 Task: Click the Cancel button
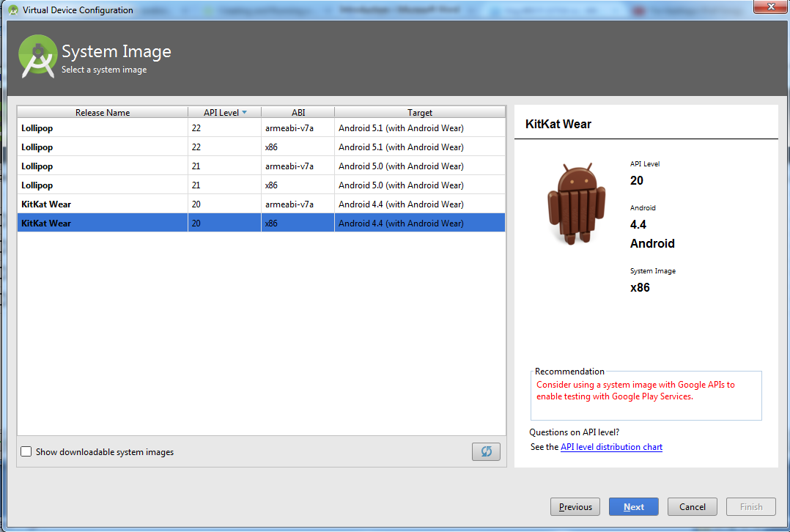(692, 507)
